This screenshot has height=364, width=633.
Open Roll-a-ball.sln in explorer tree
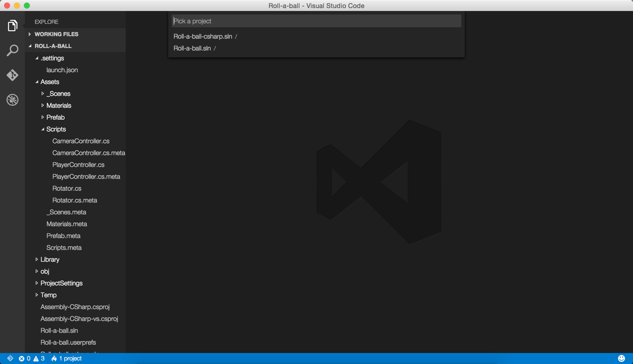click(75, 331)
